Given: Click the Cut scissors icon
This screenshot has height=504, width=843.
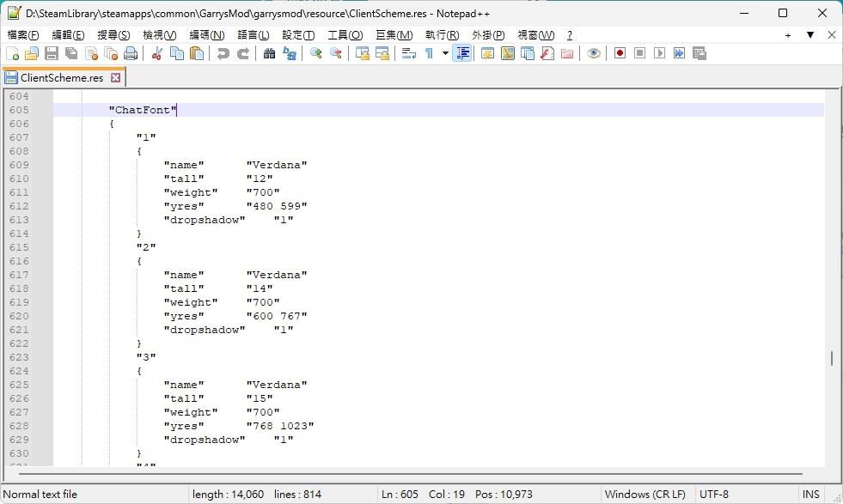Looking at the screenshot, I should coord(156,53).
